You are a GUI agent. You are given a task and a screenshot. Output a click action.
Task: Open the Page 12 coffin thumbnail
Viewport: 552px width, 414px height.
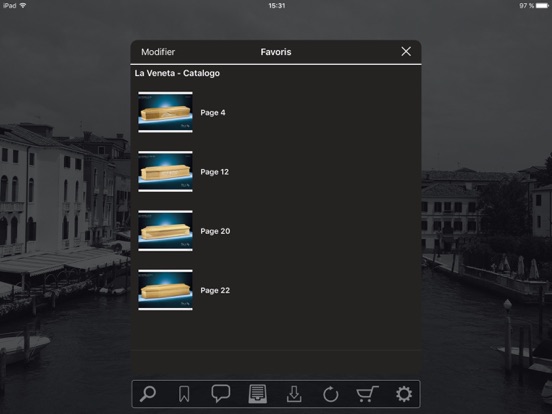click(x=165, y=171)
